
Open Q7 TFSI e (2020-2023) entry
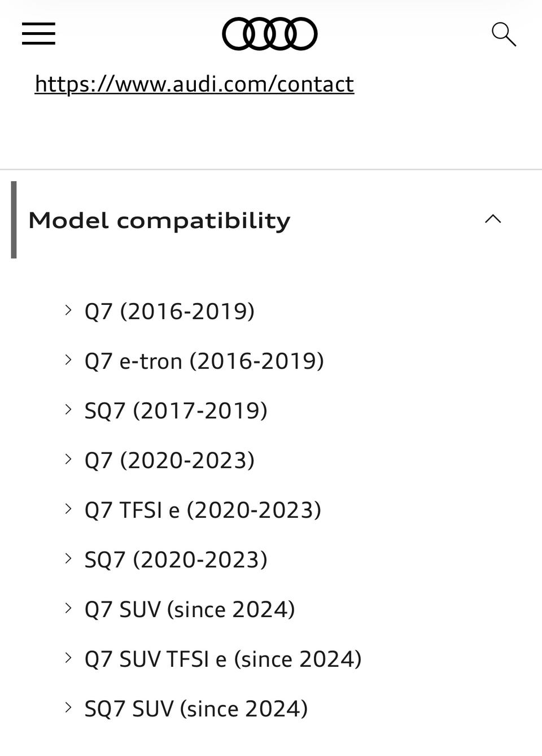coord(203,510)
